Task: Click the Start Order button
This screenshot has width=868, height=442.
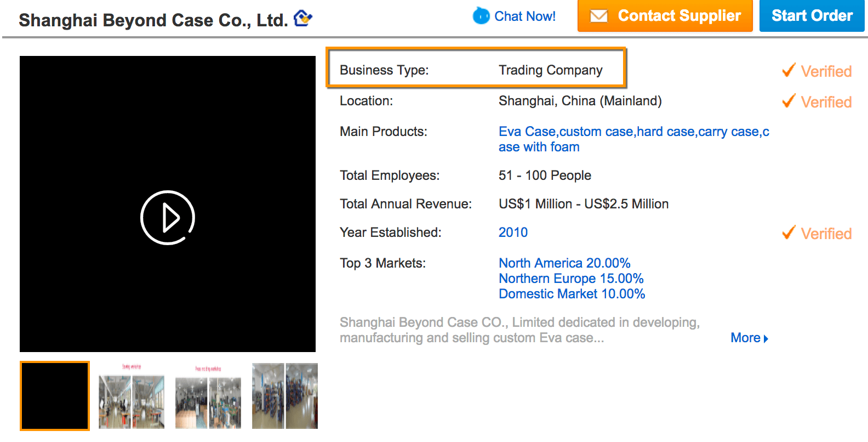Action: 812,16
